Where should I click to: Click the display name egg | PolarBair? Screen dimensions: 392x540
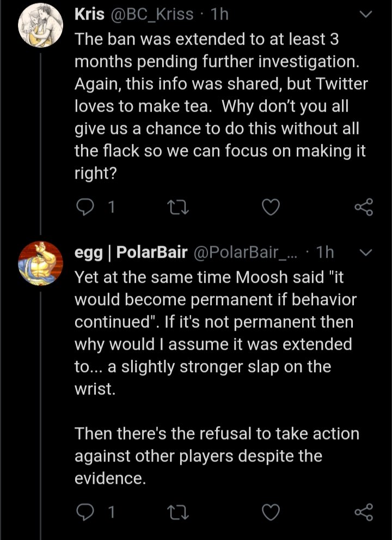point(131,253)
